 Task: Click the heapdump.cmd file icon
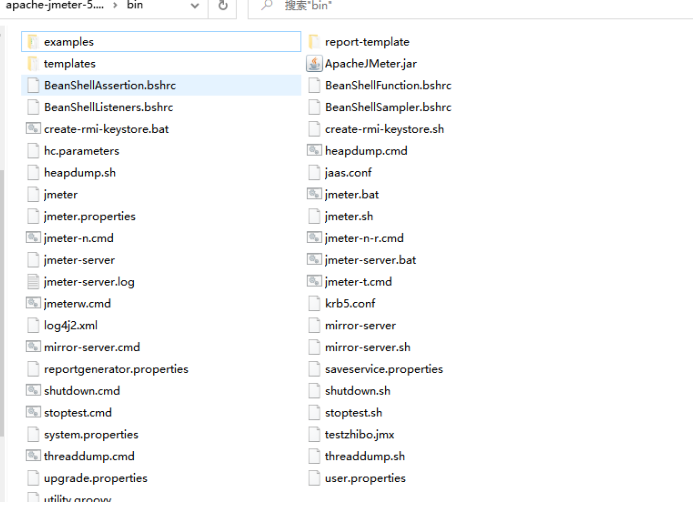coord(314,150)
